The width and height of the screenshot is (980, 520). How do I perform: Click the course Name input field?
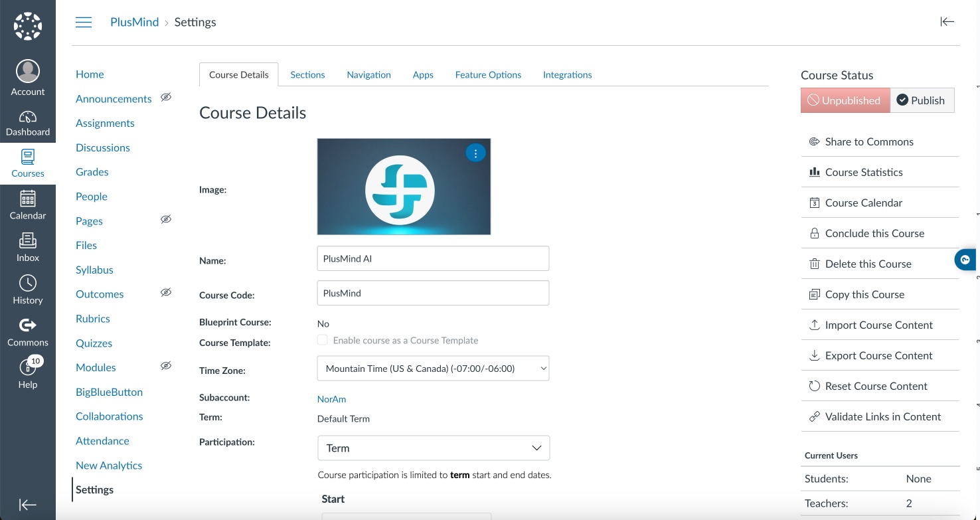click(x=433, y=259)
